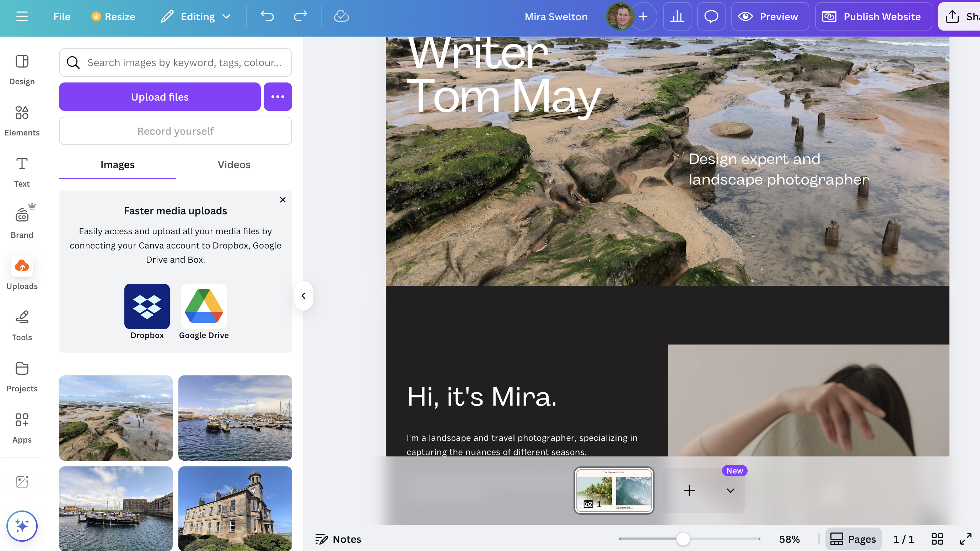The height and width of the screenshot is (551, 980).
Task: Open grid view of pages
Action: click(937, 539)
